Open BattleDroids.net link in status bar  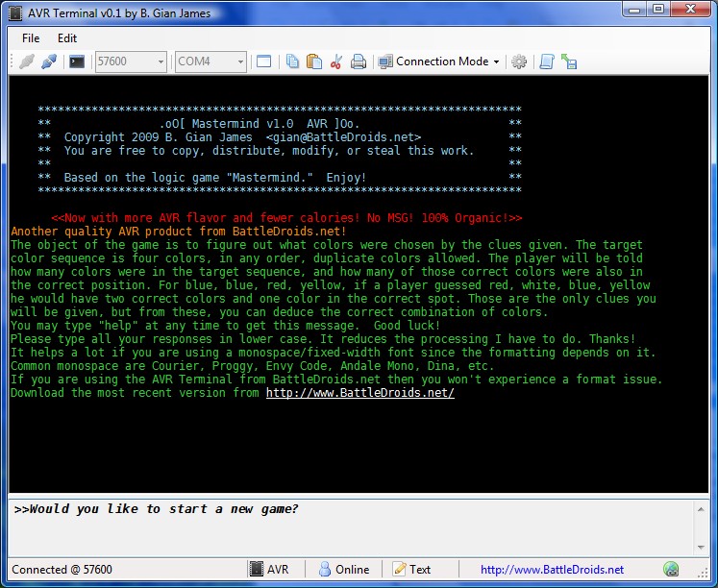pos(552,569)
